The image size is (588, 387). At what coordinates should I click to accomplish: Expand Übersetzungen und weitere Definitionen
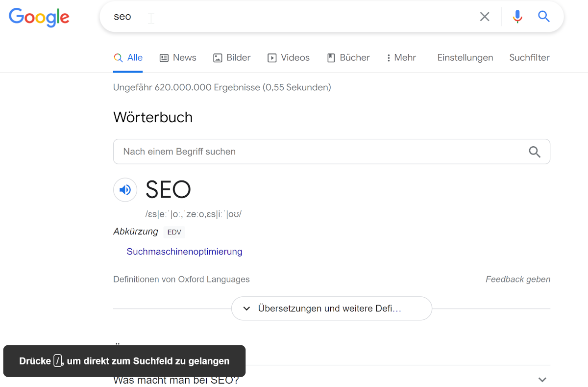331,308
